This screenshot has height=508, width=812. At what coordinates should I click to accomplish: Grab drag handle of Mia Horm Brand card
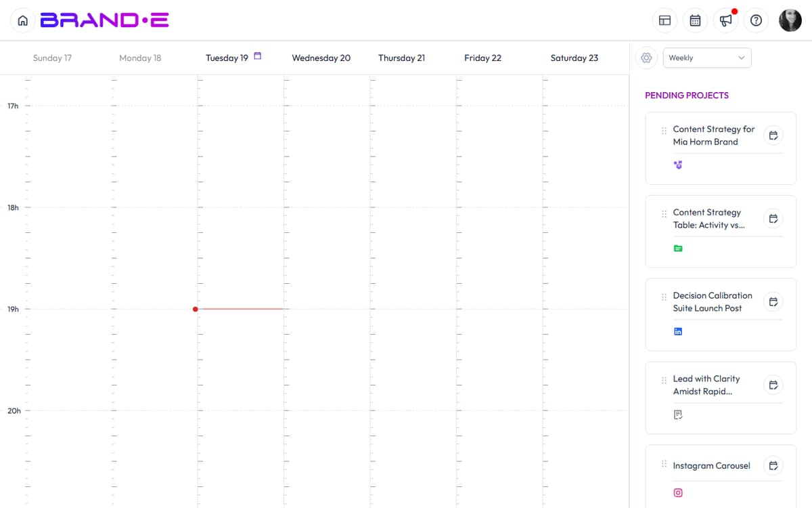[x=664, y=131]
